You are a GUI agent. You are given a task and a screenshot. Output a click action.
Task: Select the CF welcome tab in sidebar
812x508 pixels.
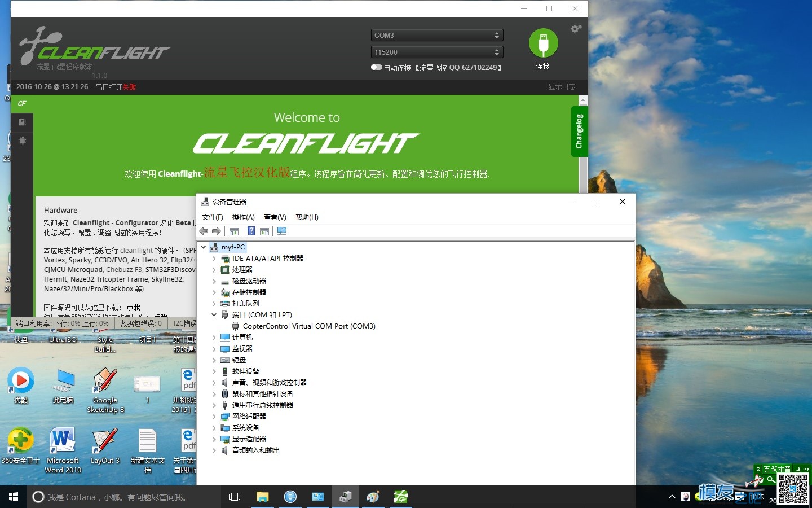(22, 103)
